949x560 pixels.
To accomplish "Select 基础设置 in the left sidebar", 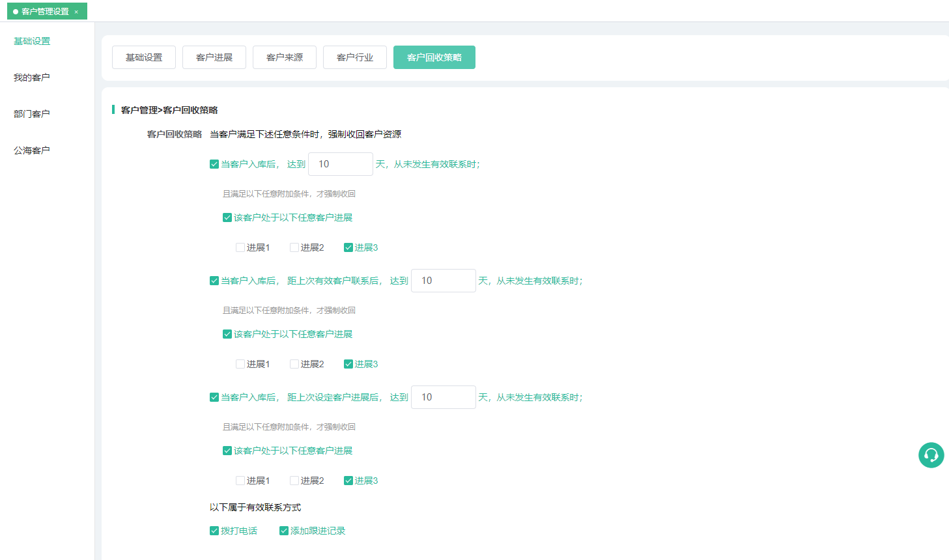I will [32, 41].
